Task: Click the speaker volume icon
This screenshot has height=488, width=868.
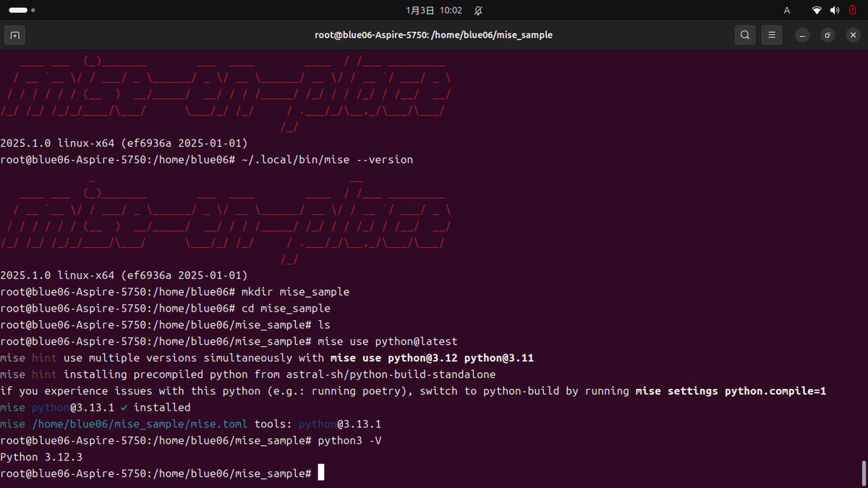Action: (x=834, y=10)
